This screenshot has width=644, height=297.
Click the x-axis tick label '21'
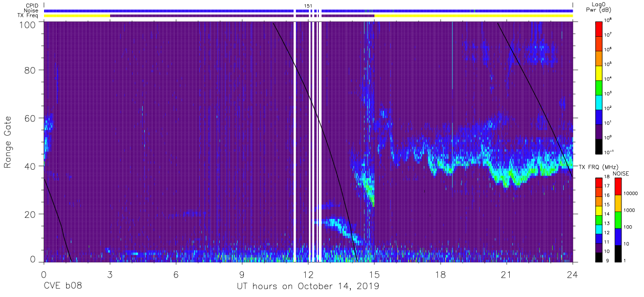click(507, 274)
